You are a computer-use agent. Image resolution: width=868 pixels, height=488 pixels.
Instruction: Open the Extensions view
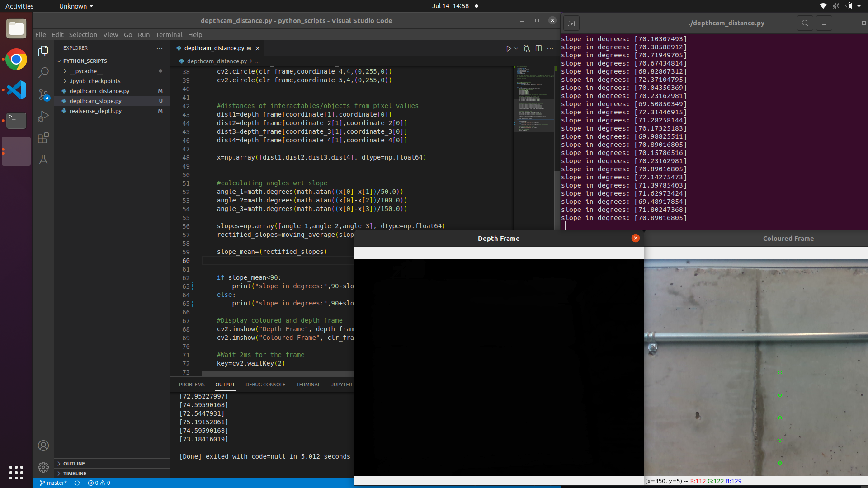pyautogui.click(x=43, y=138)
